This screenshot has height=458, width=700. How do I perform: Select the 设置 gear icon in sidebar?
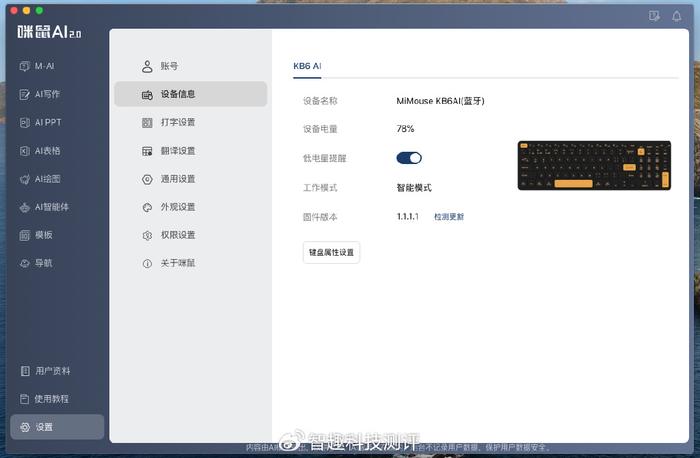coord(25,427)
